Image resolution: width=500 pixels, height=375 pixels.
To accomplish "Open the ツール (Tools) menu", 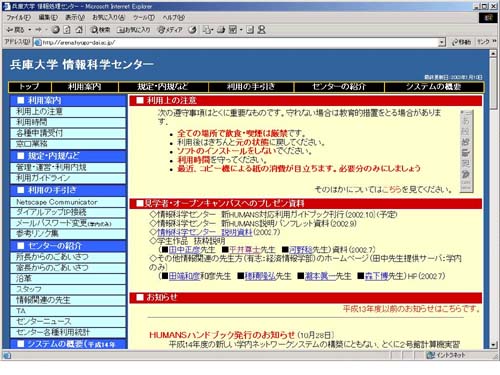I will [x=144, y=17].
